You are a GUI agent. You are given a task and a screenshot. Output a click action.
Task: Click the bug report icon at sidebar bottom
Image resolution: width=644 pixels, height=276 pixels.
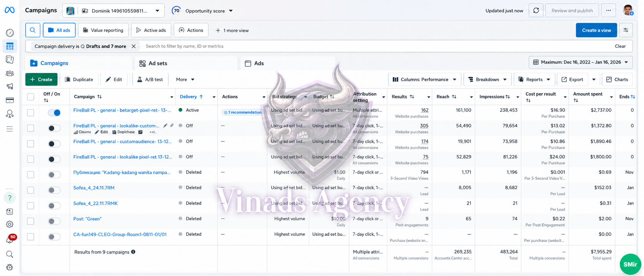pos(10,267)
